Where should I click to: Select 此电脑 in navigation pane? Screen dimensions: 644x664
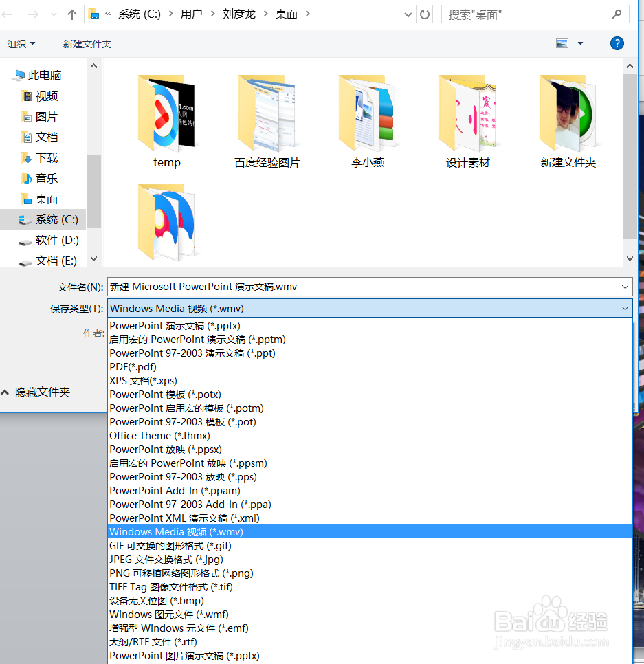pos(38,76)
